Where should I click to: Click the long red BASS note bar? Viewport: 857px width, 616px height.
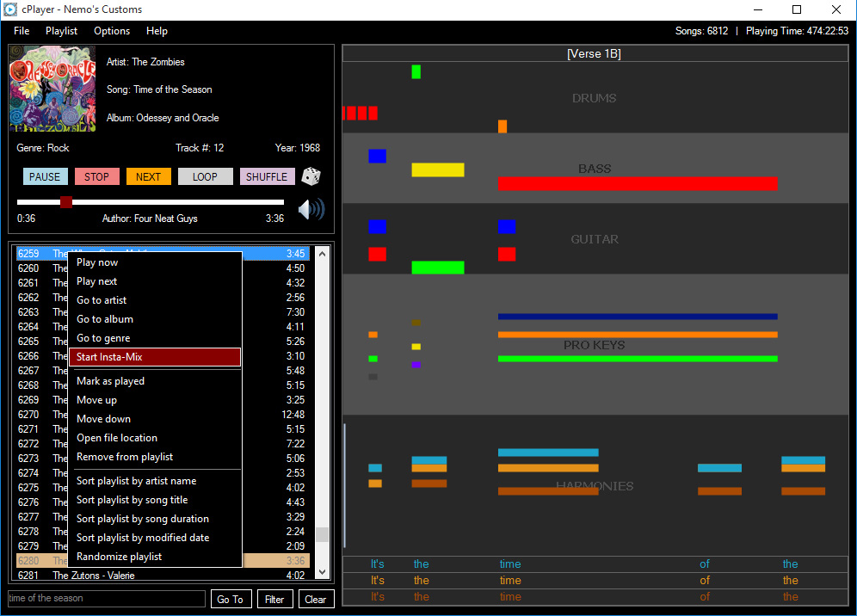[x=638, y=183]
